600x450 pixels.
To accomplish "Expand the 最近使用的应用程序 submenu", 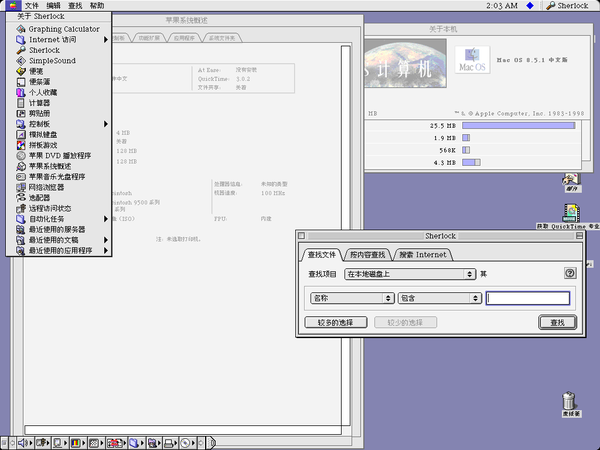I will pos(59,251).
